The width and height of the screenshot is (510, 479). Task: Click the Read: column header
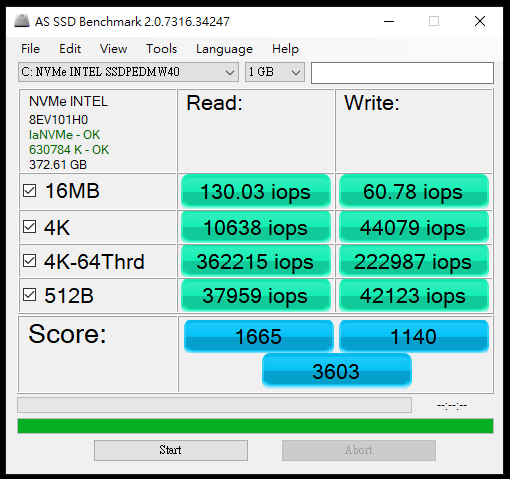(214, 103)
